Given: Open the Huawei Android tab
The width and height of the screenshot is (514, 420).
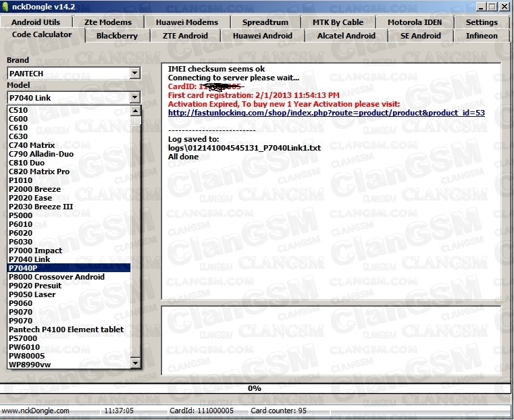Looking at the screenshot, I should [x=263, y=36].
